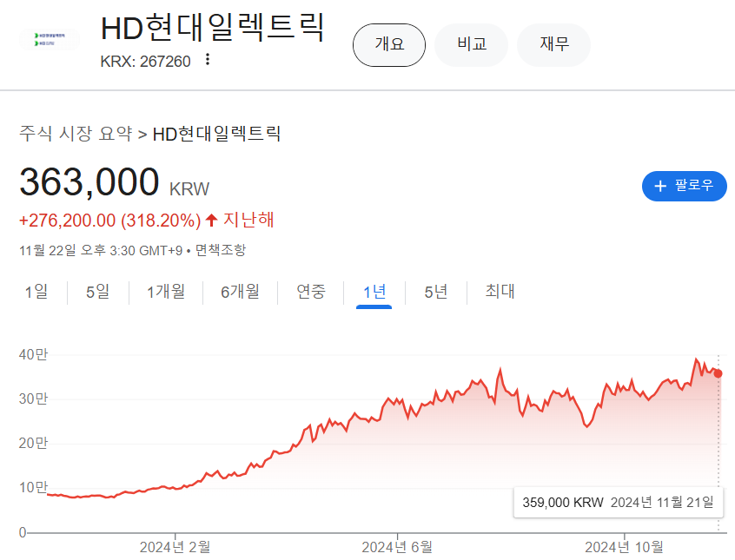Show the 최대 maximum range chart
Screen dimensions: 735x560
(500, 292)
